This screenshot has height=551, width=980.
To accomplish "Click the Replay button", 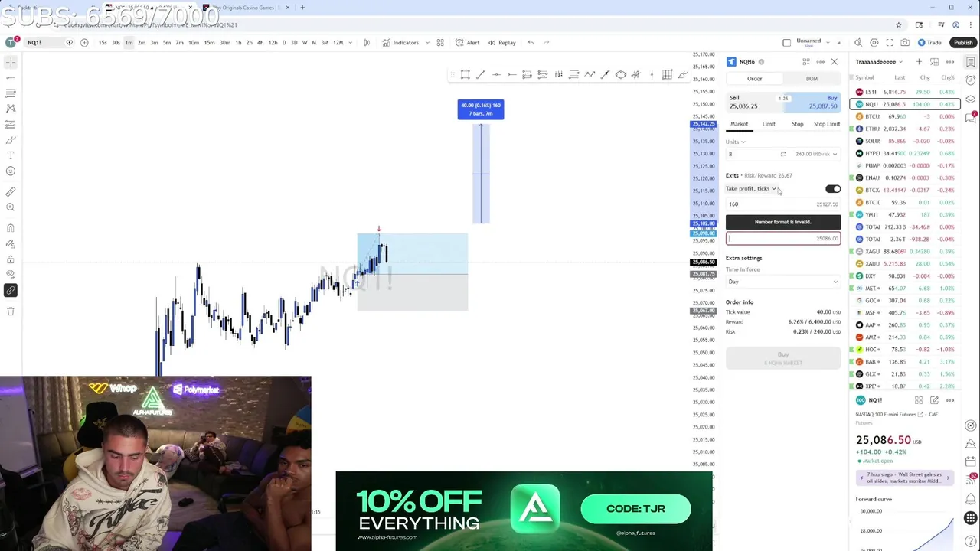I will pyautogui.click(x=501, y=43).
